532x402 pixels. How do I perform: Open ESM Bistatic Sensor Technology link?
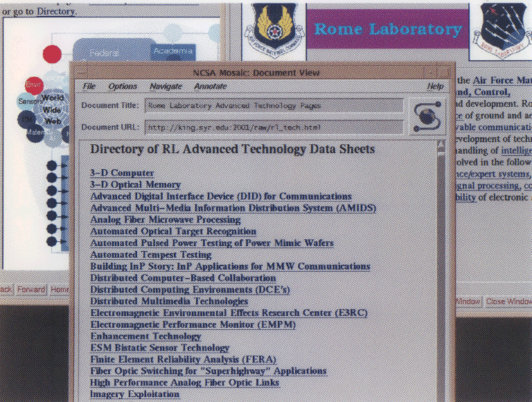point(159,348)
